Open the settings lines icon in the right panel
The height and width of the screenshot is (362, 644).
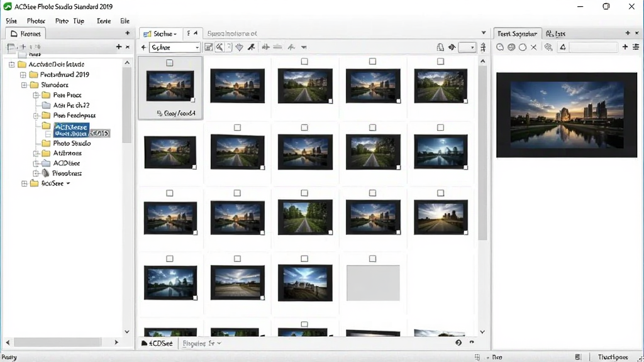636,47
